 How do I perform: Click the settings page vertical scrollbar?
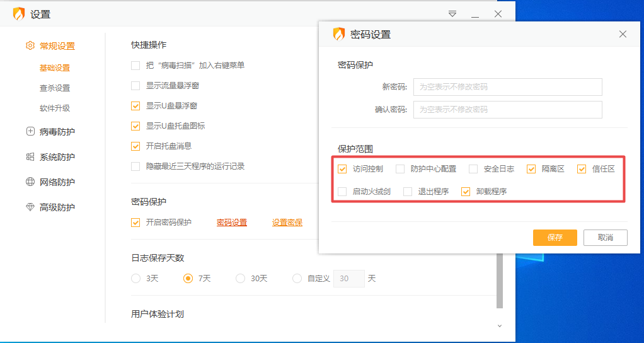tap(500, 281)
